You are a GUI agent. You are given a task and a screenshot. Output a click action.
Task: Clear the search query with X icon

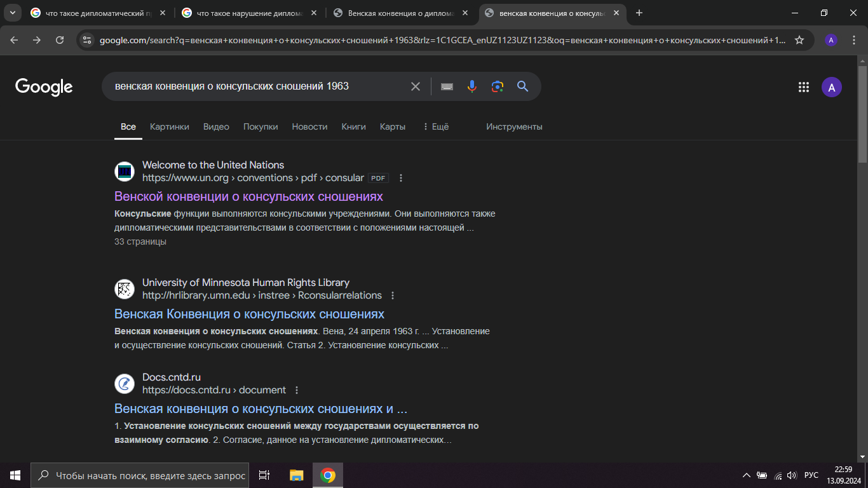click(416, 86)
